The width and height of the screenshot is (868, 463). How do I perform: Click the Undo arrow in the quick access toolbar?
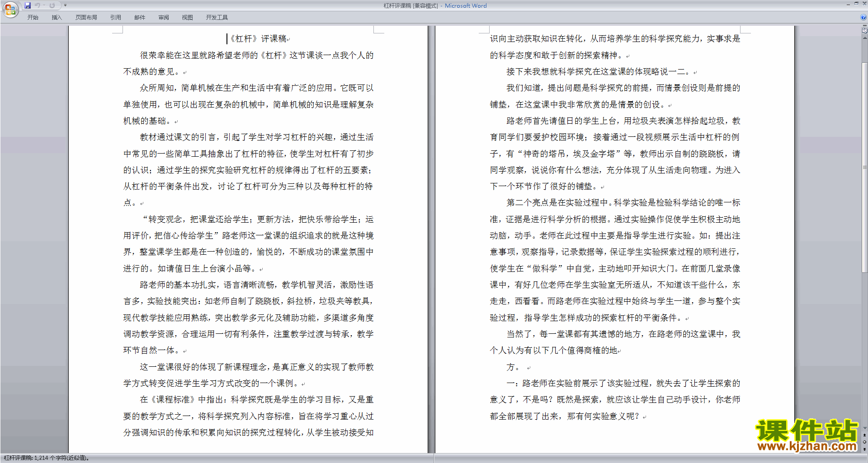tap(38, 5)
